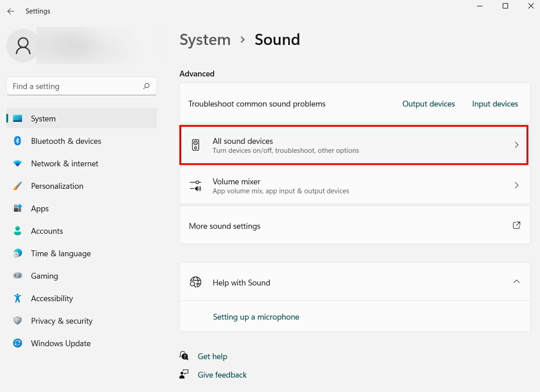Go to Gaming settings

point(81,276)
